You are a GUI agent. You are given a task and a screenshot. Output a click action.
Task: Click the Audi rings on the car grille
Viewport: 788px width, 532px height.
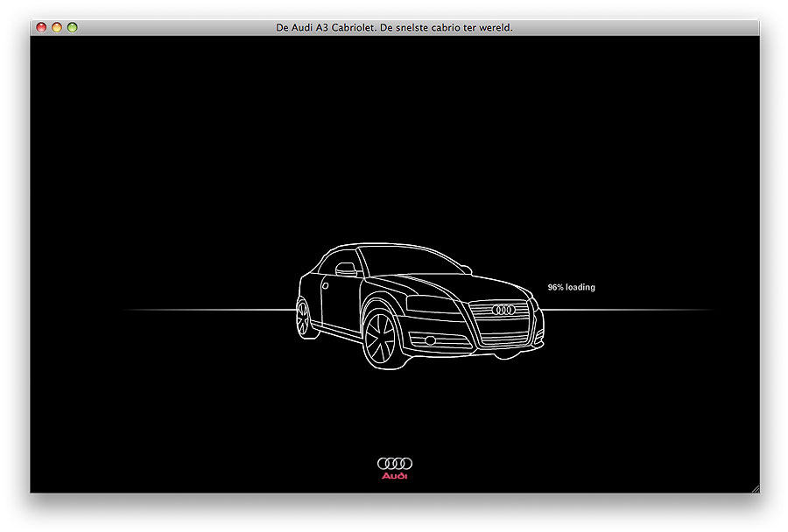[x=503, y=310]
